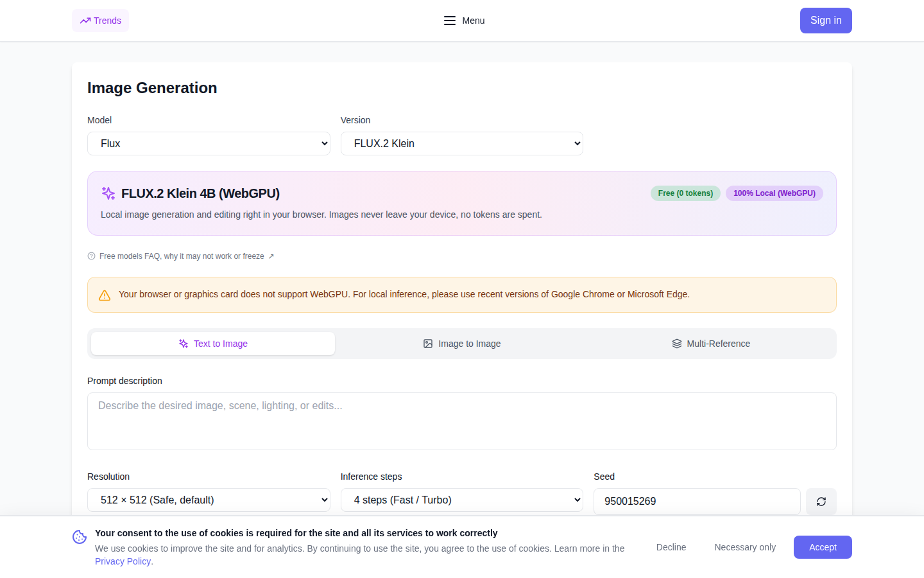Click the Prompt description label

(124, 381)
